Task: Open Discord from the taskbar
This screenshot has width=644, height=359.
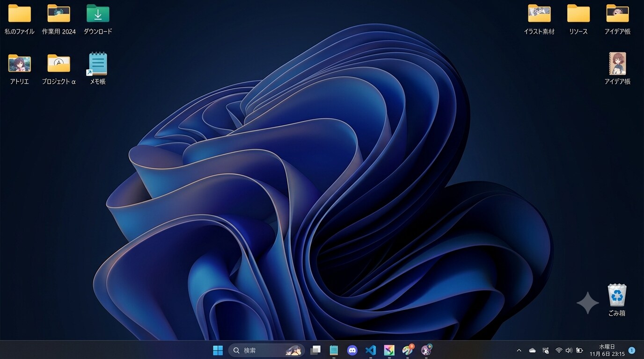Action: click(x=352, y=350)
